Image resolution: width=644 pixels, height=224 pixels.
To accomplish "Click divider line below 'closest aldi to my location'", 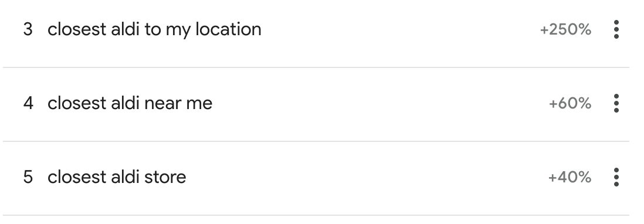I will [316, 67].
